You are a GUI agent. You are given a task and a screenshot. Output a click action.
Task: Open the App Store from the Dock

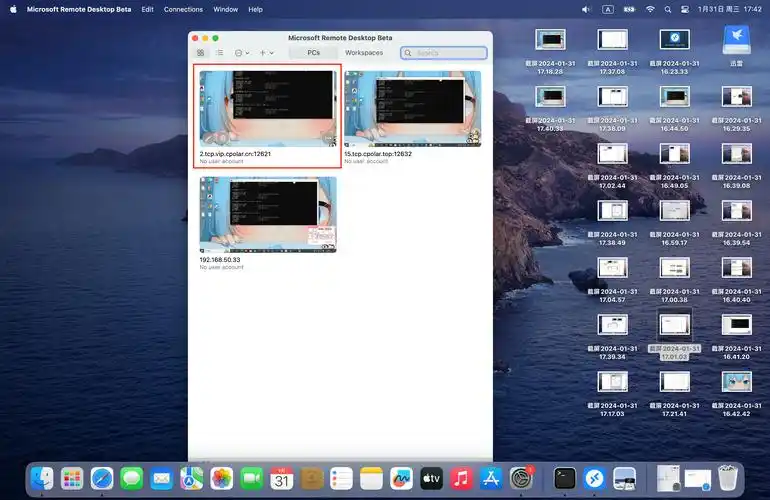tap(490, 478)
